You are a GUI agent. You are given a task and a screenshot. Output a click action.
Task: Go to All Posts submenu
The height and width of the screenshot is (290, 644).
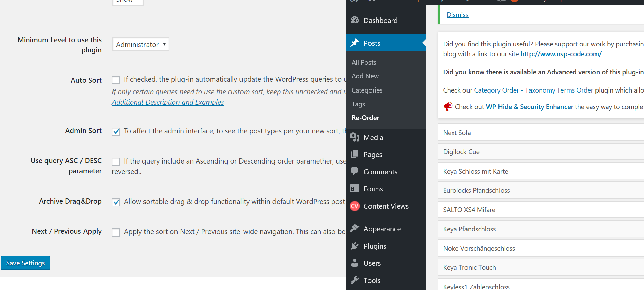click(x=364, y=62)
